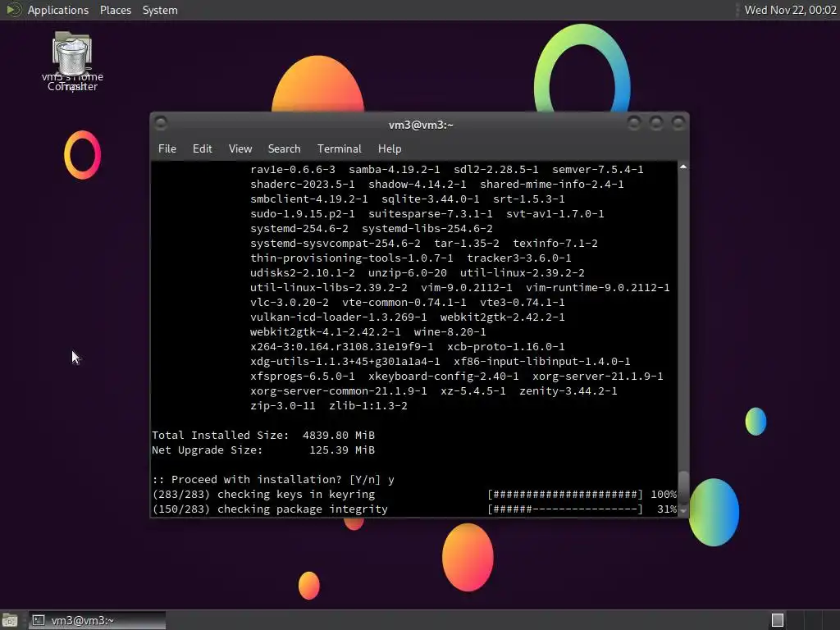Open the System menu
The width and height of the screenshot is (840, 630).
[160, 10]
